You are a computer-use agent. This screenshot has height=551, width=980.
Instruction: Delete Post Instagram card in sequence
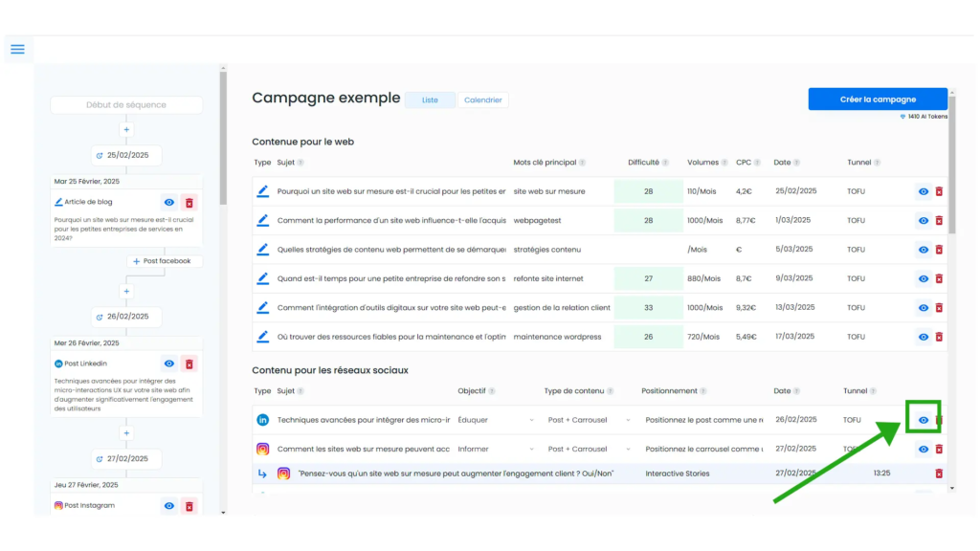189,506
